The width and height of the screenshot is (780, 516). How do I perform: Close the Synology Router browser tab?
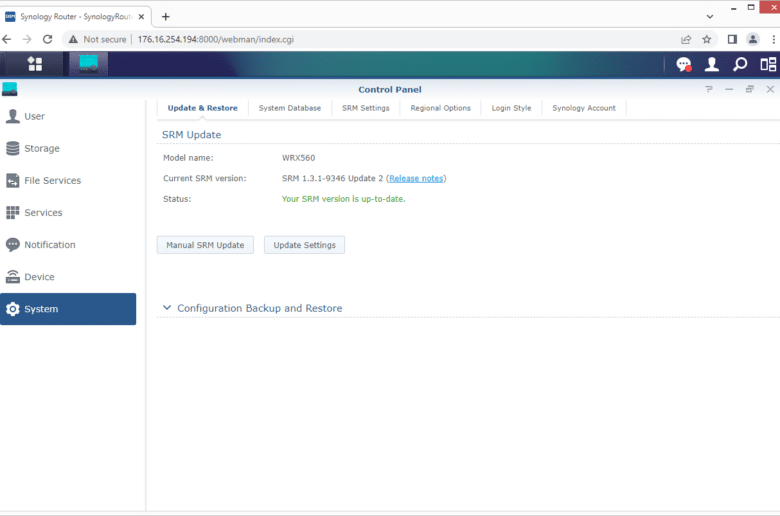(141, 16)
